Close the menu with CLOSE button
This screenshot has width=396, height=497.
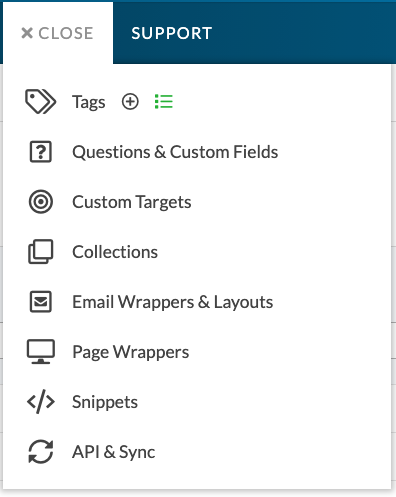pyautogui.click(x=57, y=33)
